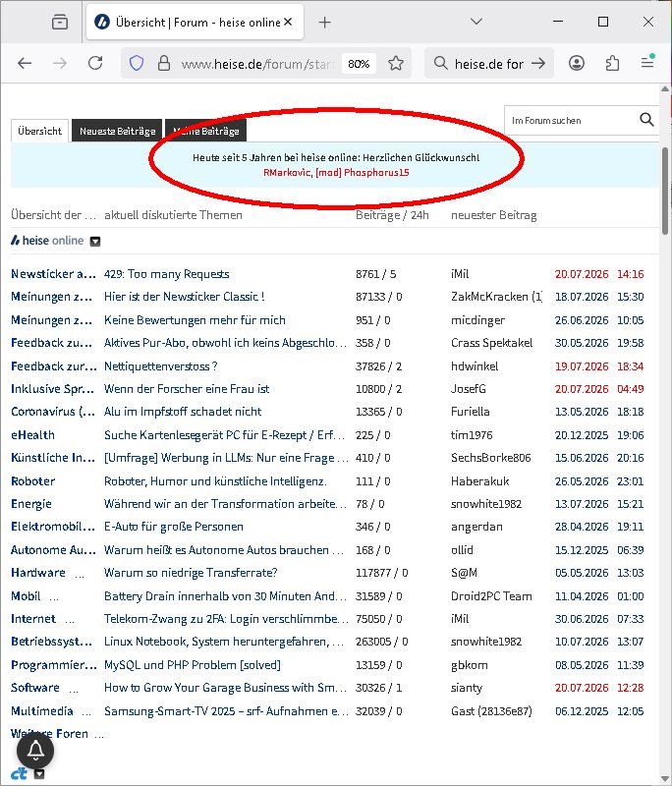Open thread Alu im Impfstoff schadet nicht
Viewport: 672px width, 786px height.
coord(183,412)
